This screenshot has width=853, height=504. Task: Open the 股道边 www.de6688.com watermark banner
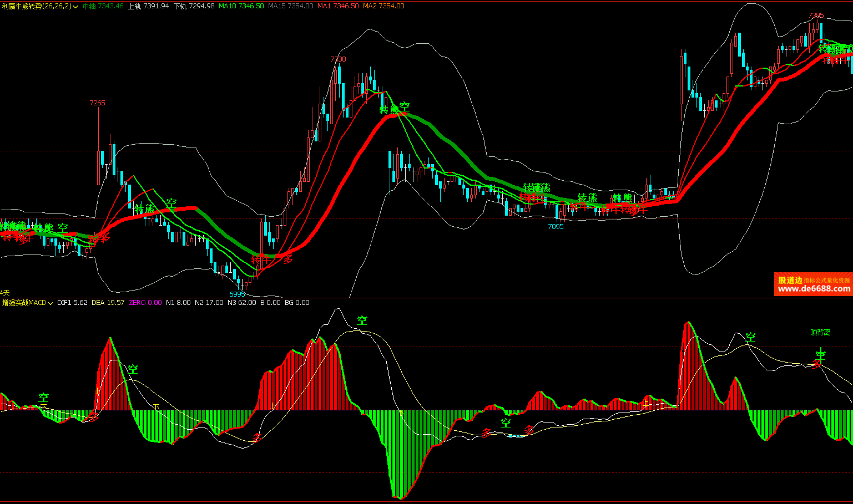pos(813,284)
